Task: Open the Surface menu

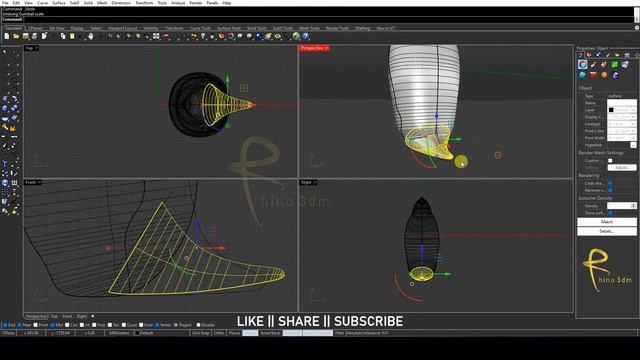Action: 59,3
